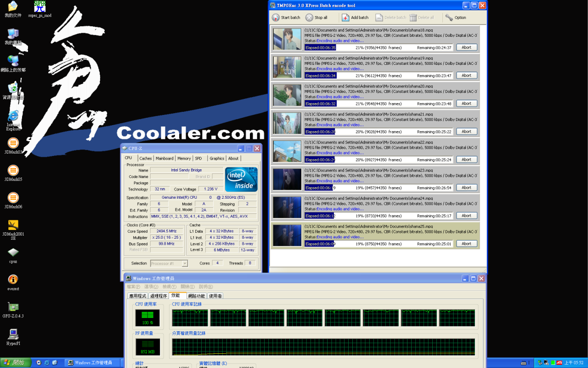Select the 3DMark2001 SE desktop icon
Image resolution: width=588 pixels, height=368 pixels.
(13, 230)
